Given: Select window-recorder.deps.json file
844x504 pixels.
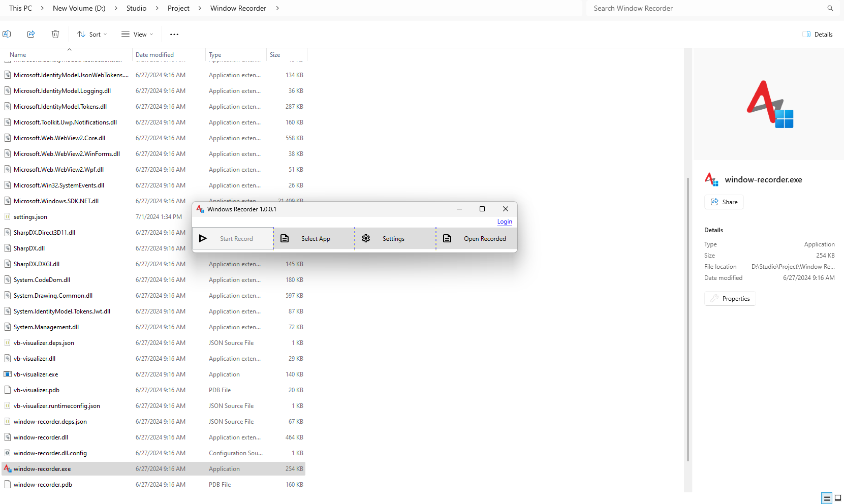Looking at the screenshot, I should point(153,421).
